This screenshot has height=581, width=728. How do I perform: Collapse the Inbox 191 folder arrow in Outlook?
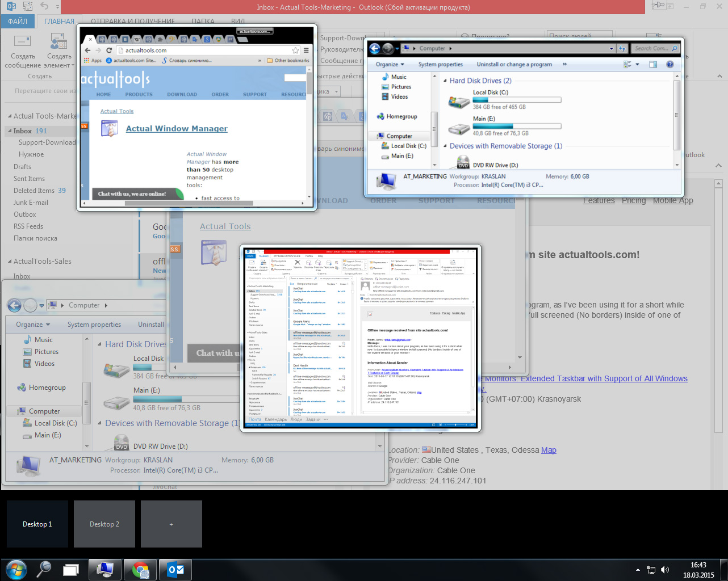pos(9,130)
